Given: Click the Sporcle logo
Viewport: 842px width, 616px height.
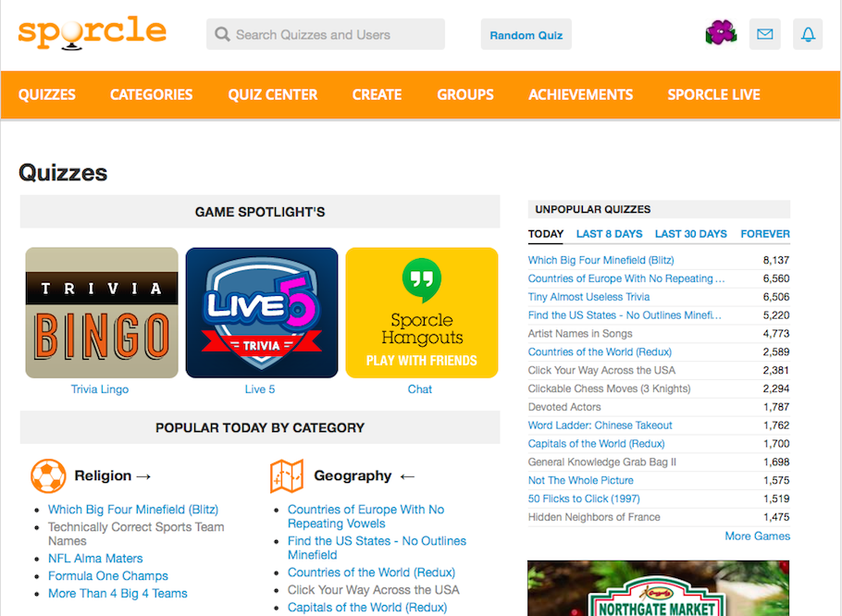Looking at the screenshot, I should (92, 32).
